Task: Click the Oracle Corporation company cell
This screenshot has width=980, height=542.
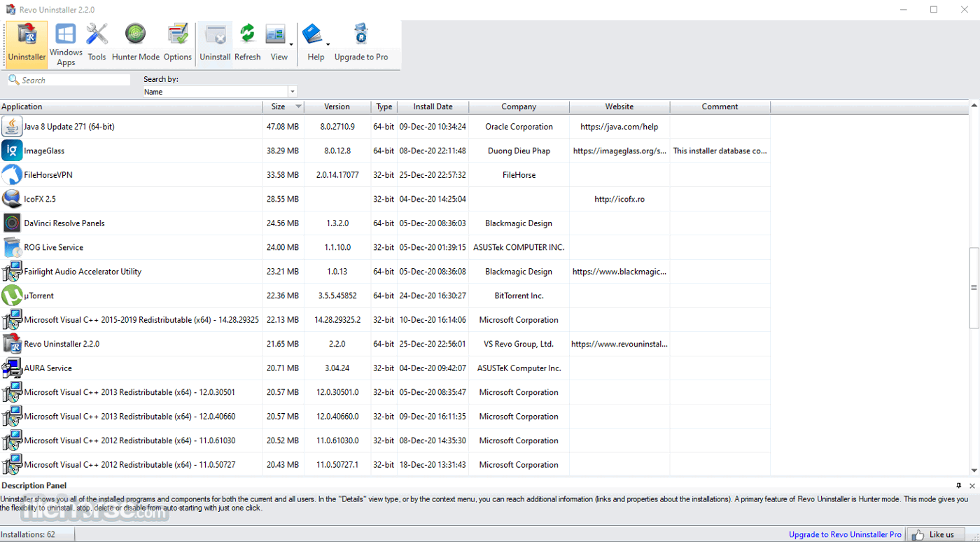Action: click(x=519, y=127)
